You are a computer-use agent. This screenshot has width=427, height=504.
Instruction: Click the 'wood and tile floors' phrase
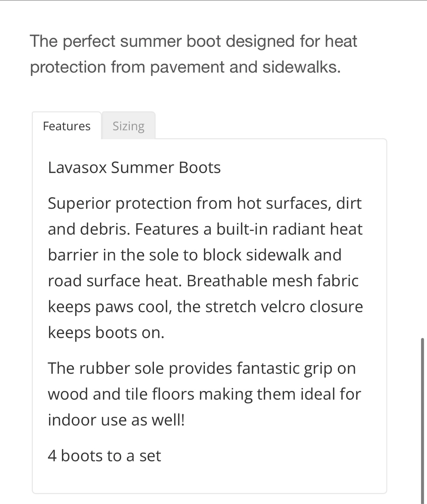click(x=121, y=394)
